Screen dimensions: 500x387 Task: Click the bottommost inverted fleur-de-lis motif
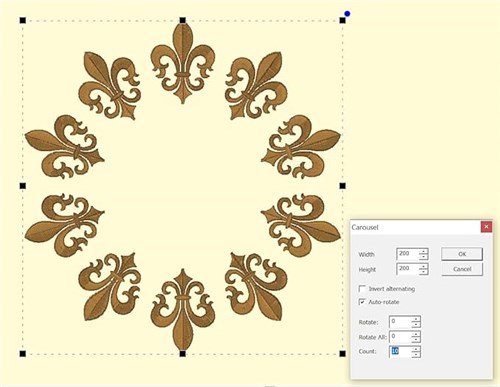[183, 310]
